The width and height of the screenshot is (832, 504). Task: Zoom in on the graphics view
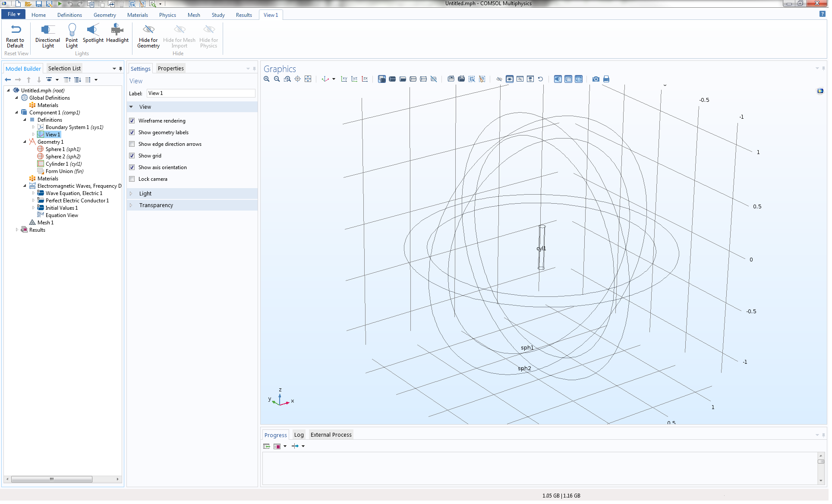pyautogui.click(x=267, y=79)
